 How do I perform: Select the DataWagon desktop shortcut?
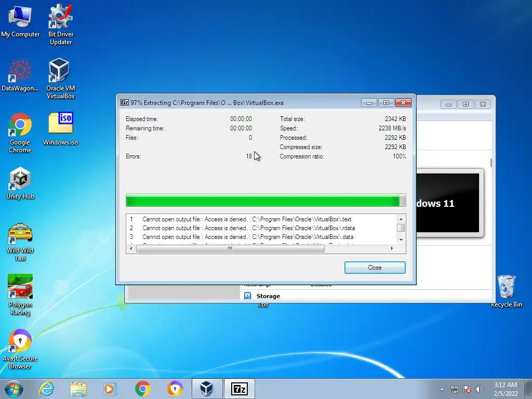[20, 75]
